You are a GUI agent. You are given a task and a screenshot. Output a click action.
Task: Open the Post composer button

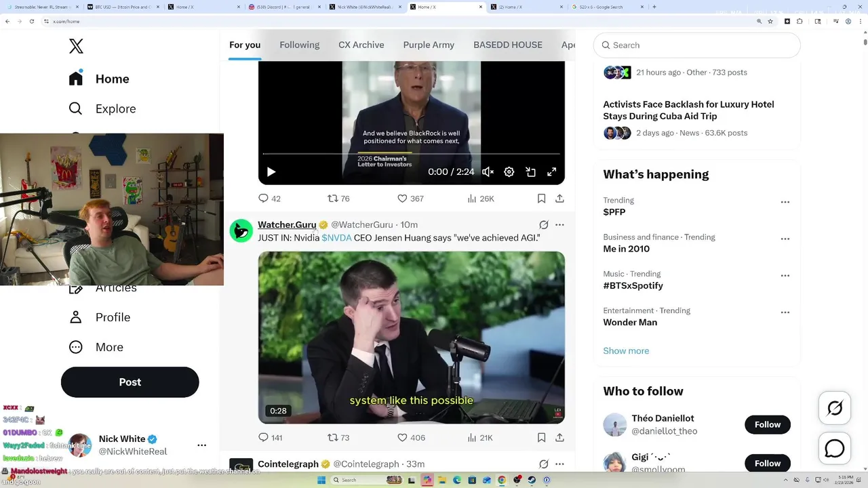point(130,382)
